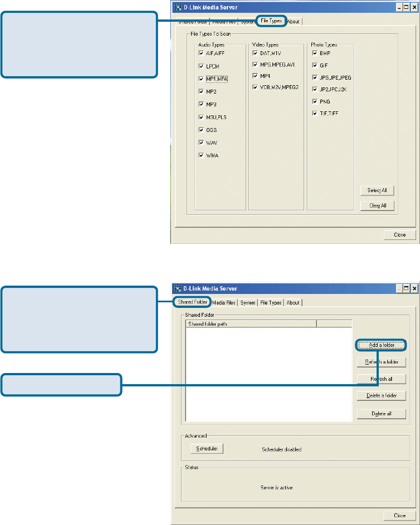The image size is (420, 525).
Task: Open the File Types tab in upper window
Action: [271, 21]
